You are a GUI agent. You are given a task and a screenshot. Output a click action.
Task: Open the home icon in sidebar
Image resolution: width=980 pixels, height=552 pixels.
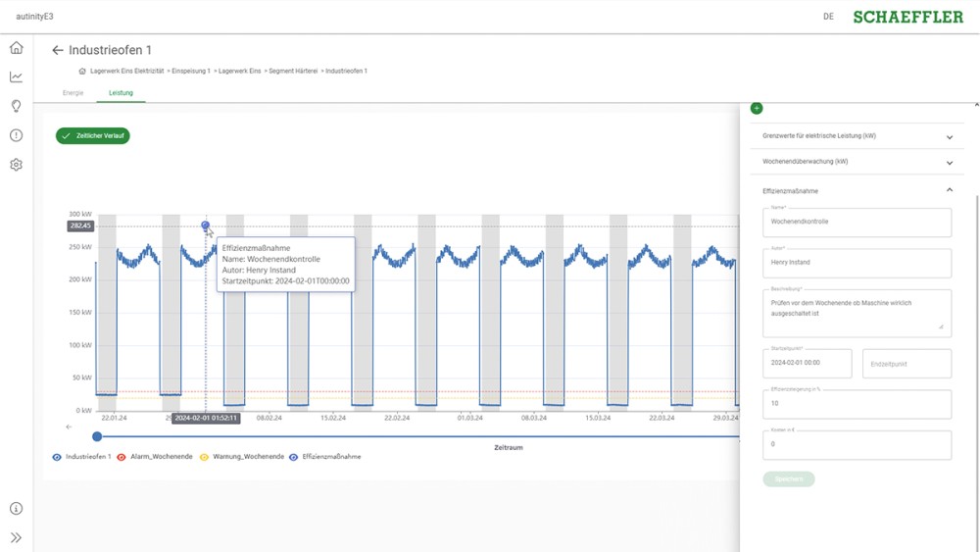(x=16, y=48)
